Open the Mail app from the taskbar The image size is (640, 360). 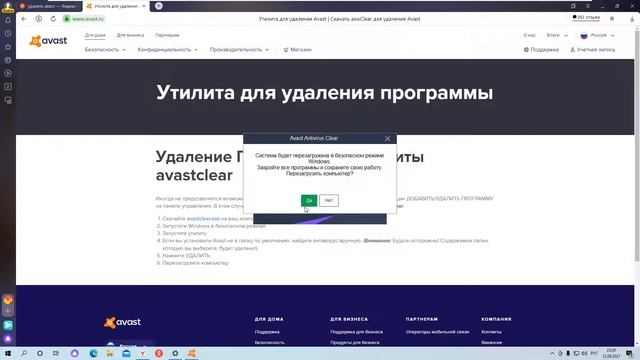[x=126, y=353]
